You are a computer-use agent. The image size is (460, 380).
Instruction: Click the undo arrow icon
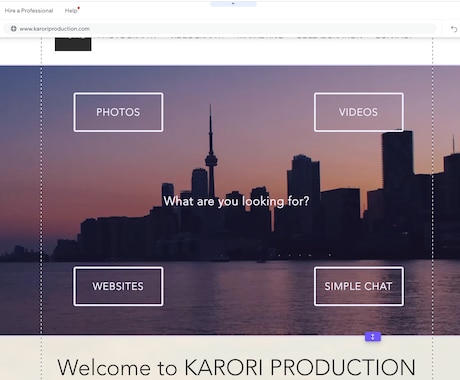(x=454, y=29)
